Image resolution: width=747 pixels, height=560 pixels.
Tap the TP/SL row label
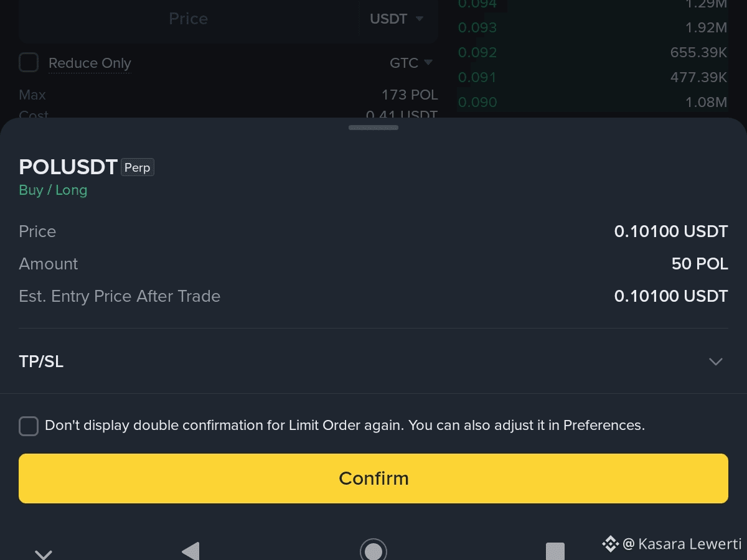(x=41, y=362)
